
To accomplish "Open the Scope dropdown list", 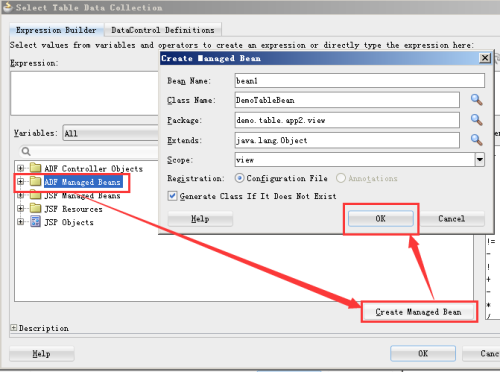I will click(480, 160).
